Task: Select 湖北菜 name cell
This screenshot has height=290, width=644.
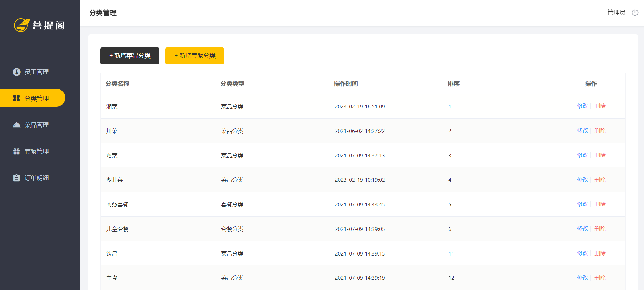Action: coord(114,180)
